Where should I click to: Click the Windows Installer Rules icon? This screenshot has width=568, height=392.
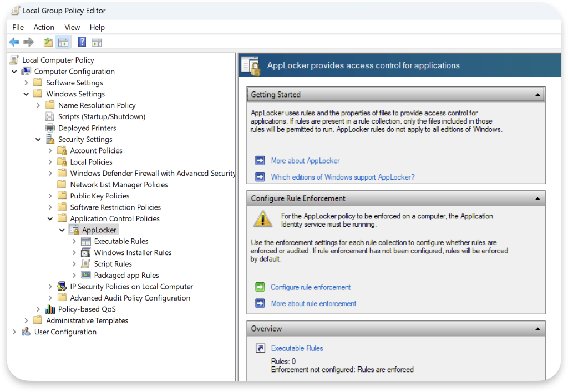pyautogui.click(x=86, y=252)
